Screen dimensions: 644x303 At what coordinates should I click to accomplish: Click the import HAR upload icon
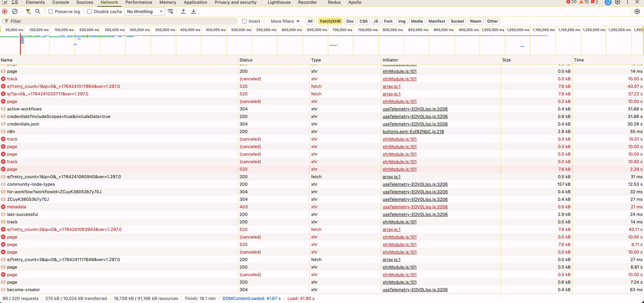tap(183, 11)
